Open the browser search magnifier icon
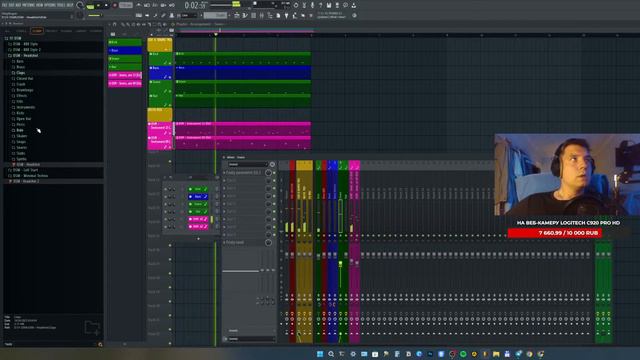This screenshot has width=640, height=360. 100,344
